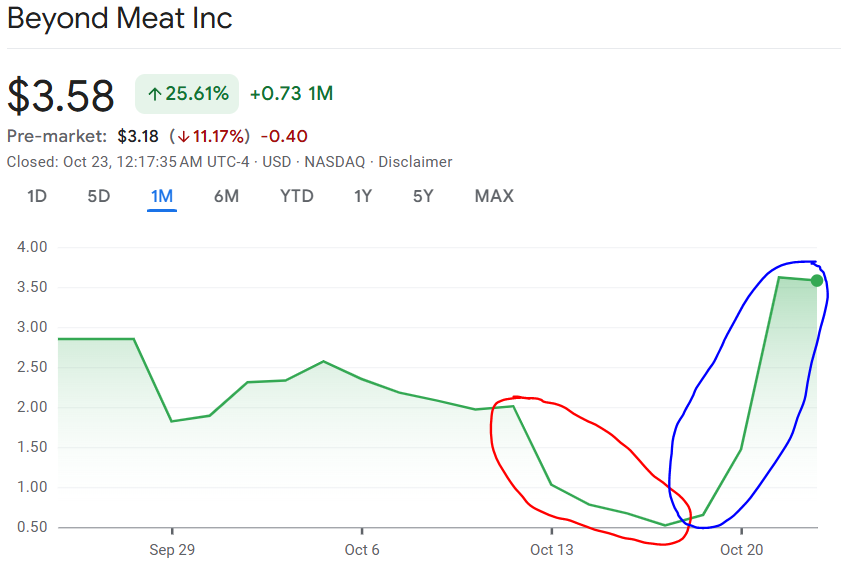This screenshot has width=841, height=572.
Task: Click the green up arrow icon
Action: [x=154, y=95]
